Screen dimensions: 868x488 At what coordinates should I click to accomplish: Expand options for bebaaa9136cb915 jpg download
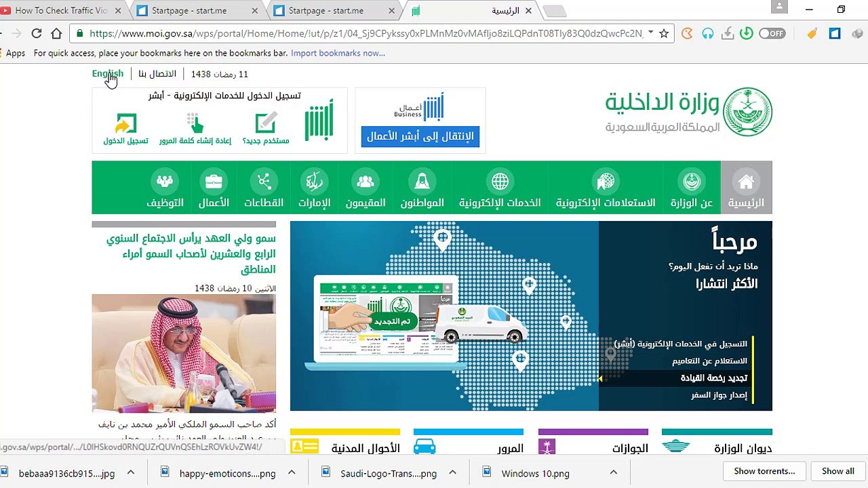131,472
